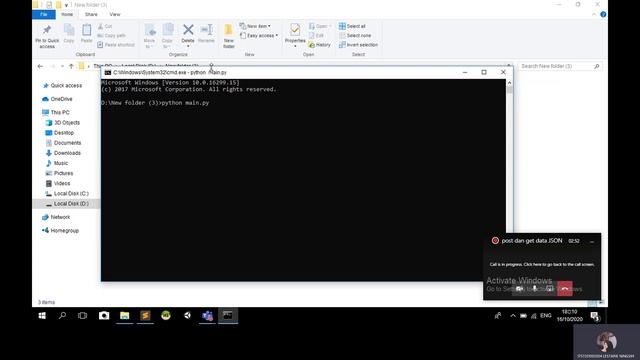Image resolution: width=640 pixels, height=360 pixels.
Task: Switch to the View ribbon tab
Action: (x=115, y=14)
